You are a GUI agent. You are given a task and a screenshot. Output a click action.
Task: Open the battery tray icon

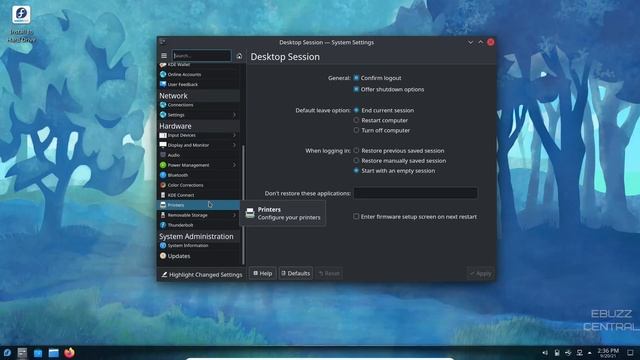click(x=557, y=353)
